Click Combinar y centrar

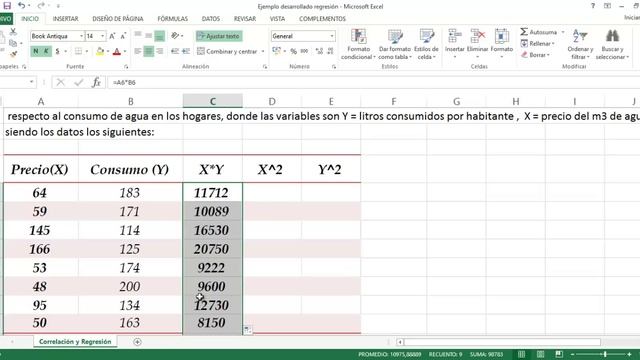pos(227,51)
